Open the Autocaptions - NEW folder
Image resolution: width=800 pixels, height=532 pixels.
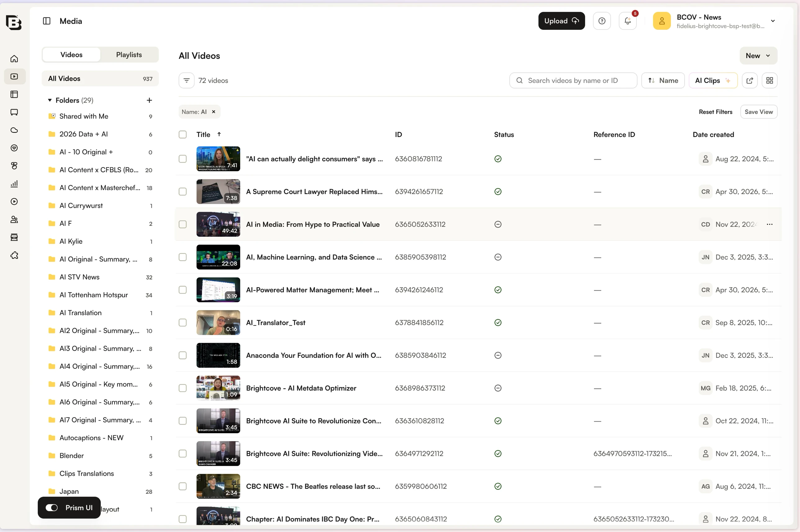point(100,438)
